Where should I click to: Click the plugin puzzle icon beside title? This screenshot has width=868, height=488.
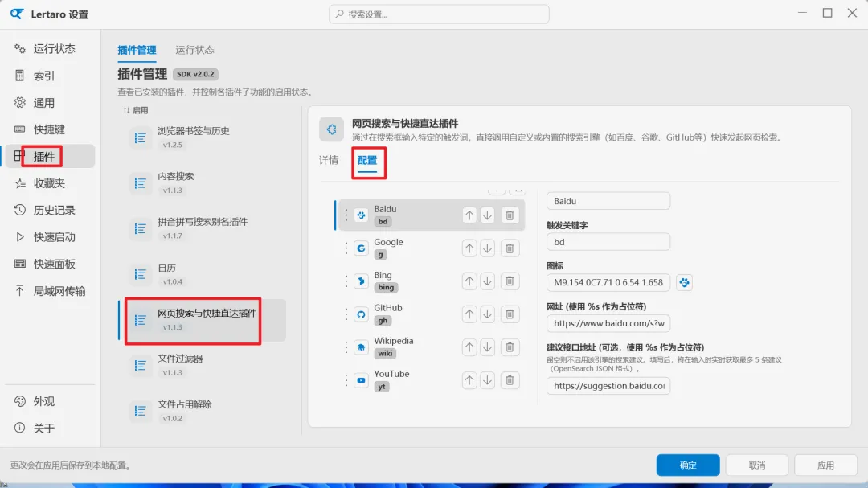pyautogui.click(x=332, y=129)
